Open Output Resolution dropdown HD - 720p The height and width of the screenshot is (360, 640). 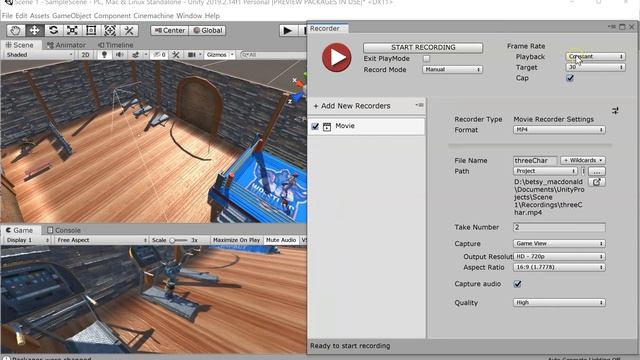click(x=559, y=257)
